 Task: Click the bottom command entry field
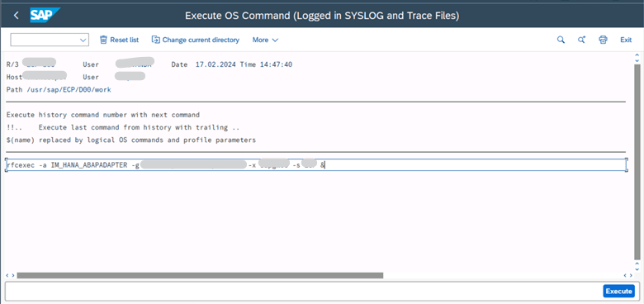coord(303,291)
